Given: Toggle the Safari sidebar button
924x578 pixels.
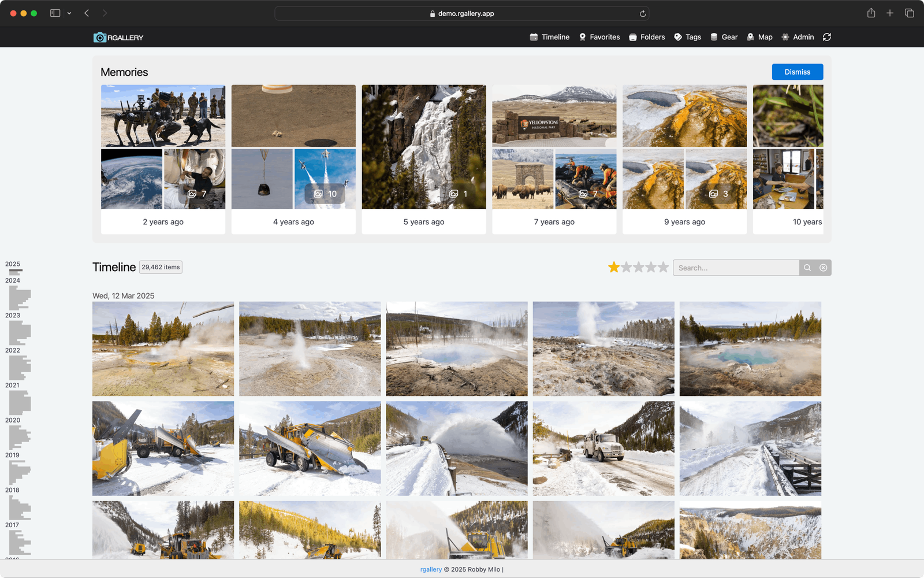Looking at the screenshot, I should [x=55, y=13].
